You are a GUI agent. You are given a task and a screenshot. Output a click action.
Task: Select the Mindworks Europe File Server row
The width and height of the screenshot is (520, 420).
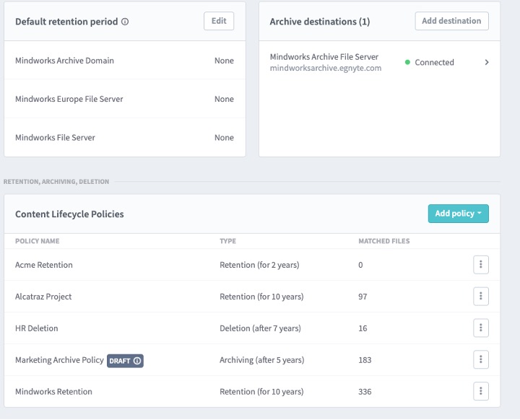pos(69,99)
